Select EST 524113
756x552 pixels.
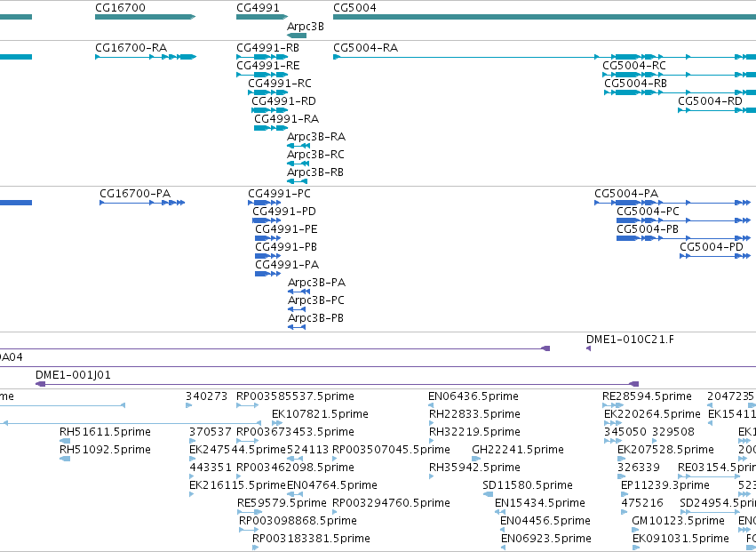click(x=307, y=450)
